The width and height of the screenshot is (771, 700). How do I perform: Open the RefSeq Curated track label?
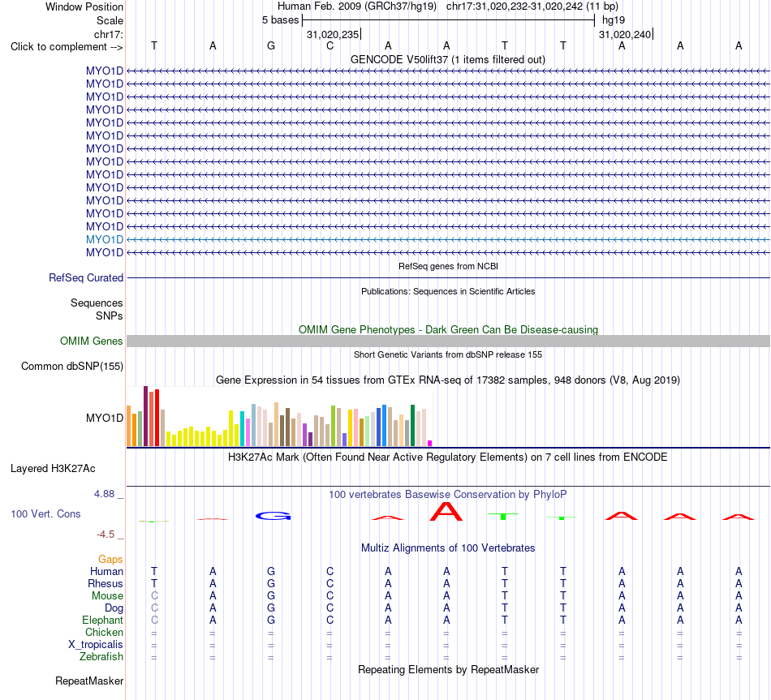click(x=86, y=277)
